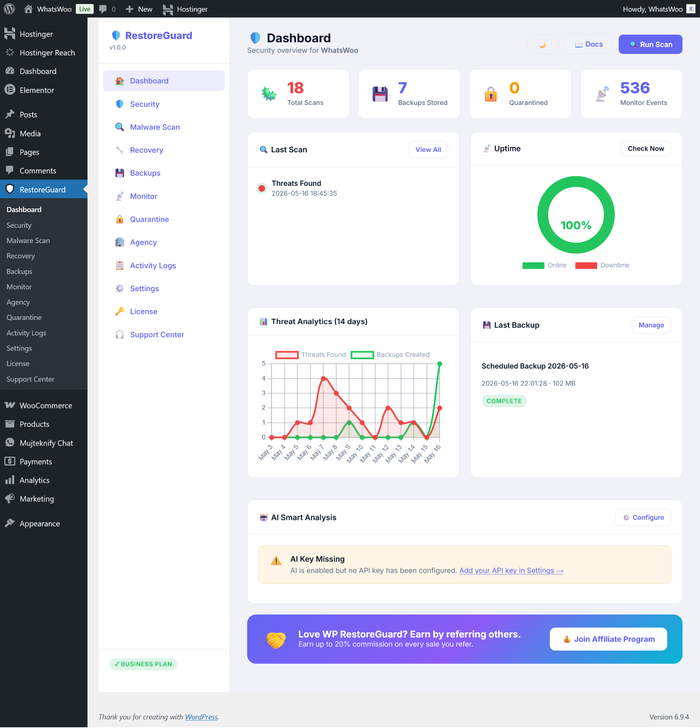Click the Live status badge
The image size is (700, 728).
[x=84, y=9]
